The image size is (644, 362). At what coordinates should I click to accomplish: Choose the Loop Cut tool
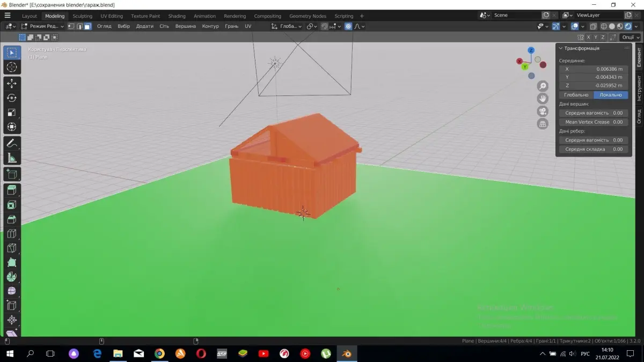12,233
